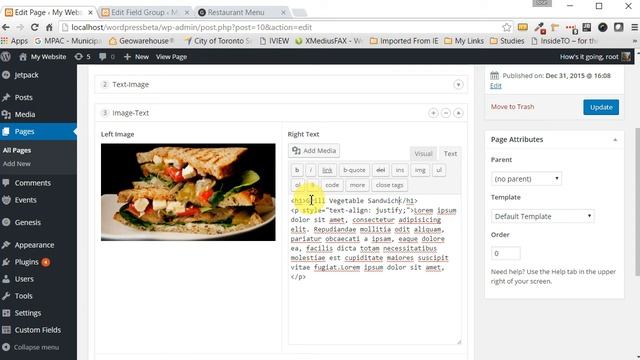Click b-quote quicktag button
This screenshot has width=640, height=360.
[x=354, y=170]
